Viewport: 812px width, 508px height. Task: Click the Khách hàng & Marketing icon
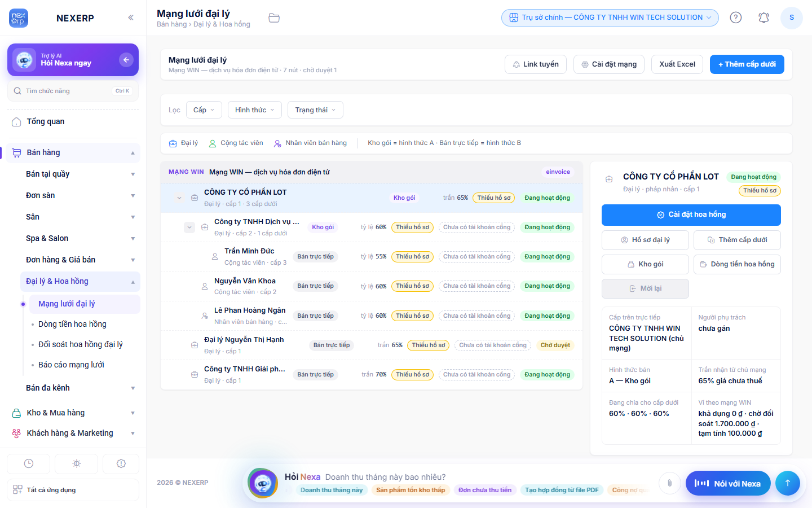[16, 433]
